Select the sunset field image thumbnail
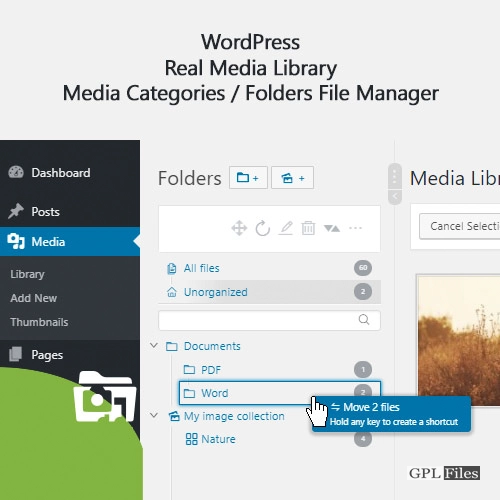This screenshot has width=500, height=500. point(459,340)
